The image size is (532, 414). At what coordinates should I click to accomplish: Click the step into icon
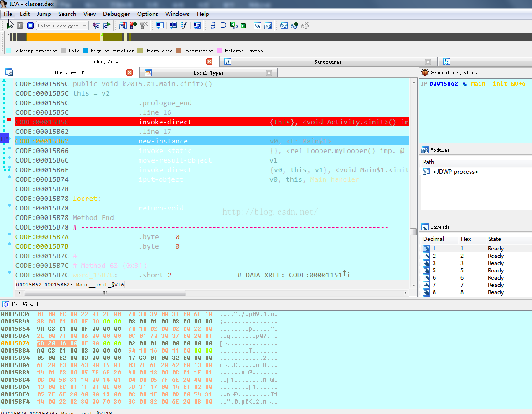pyautogui.click(x=213, y=26)
